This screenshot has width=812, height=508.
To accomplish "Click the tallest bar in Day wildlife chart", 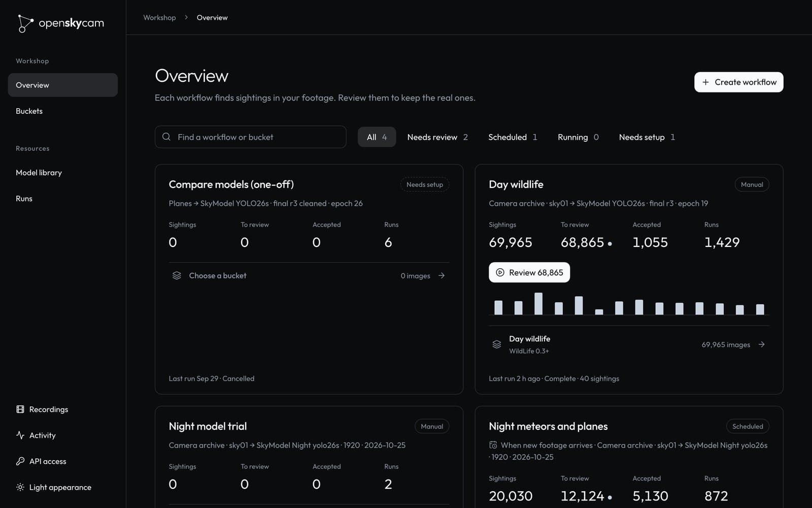I will pos(538,304).
